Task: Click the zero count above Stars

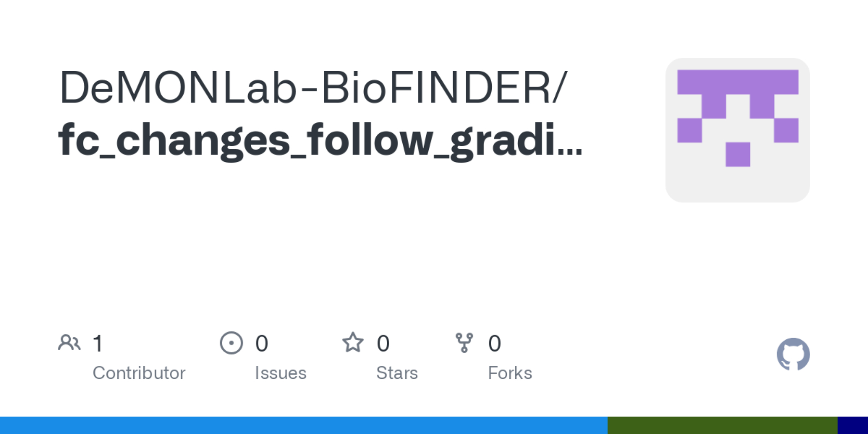Action: tap(383, 343)
